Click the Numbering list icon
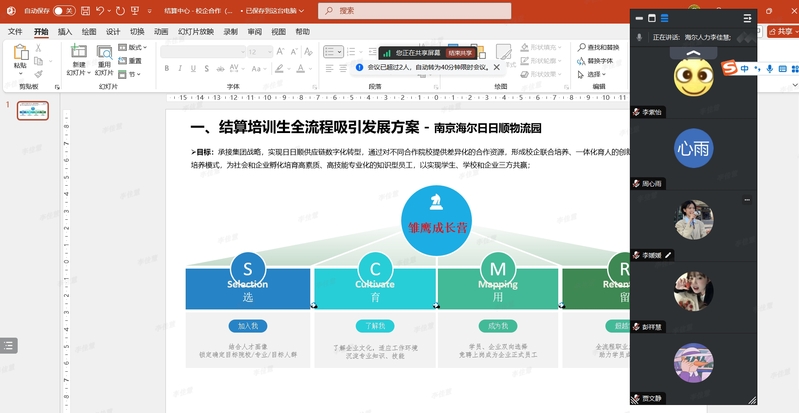The image size is (799, 413). click(x=351, y=51)
